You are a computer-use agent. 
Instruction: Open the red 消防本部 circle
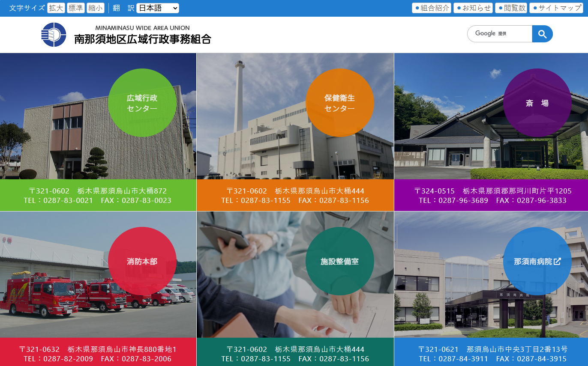point(142,261)
